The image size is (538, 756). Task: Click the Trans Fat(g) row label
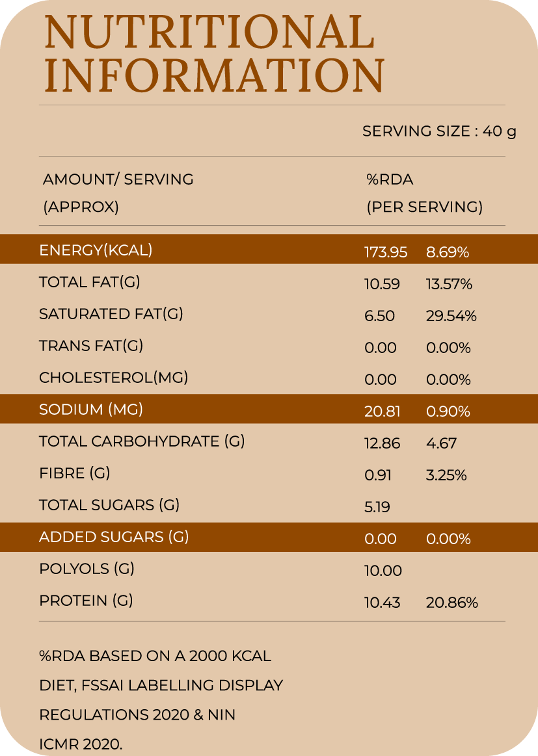point(91,346)
